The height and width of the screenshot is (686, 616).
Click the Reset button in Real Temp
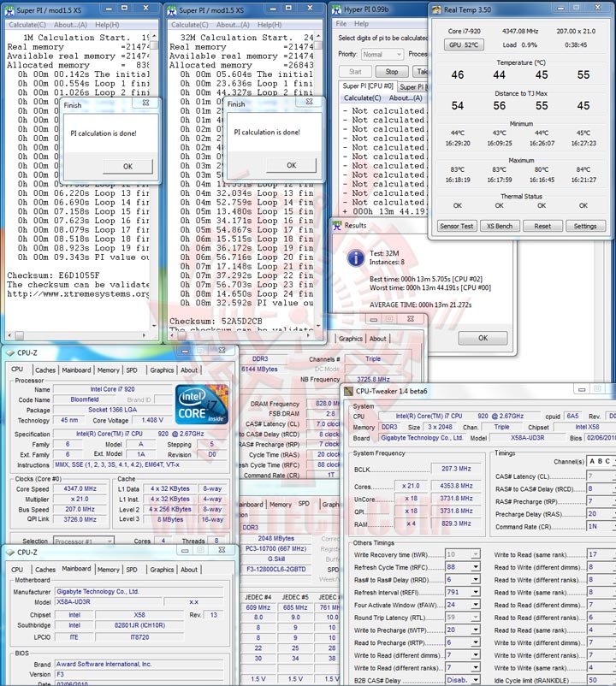(x=542, y=226)
